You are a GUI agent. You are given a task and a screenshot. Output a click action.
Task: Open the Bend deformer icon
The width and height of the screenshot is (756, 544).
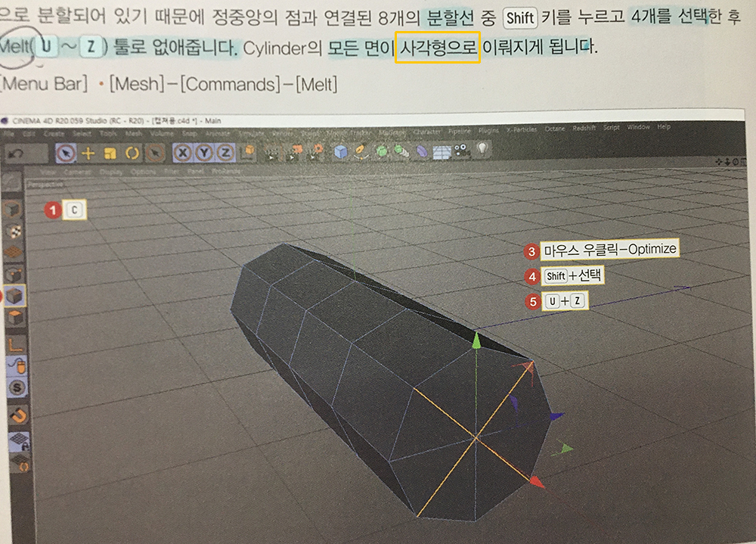[421, 151]
